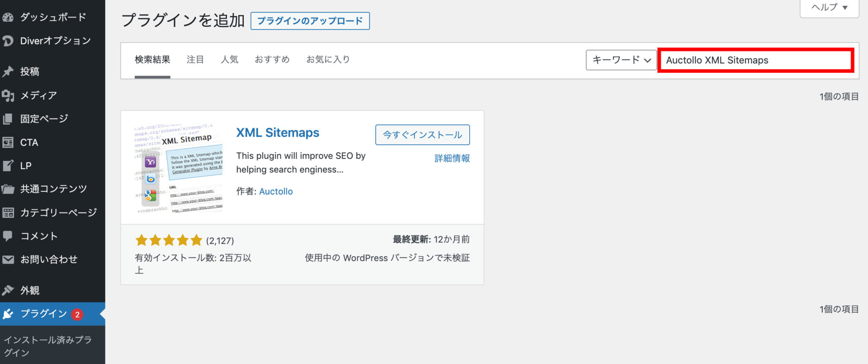The image size is (868, 364).
Task: Click the Contact envelope icon
Action: [x=8, y=260]
